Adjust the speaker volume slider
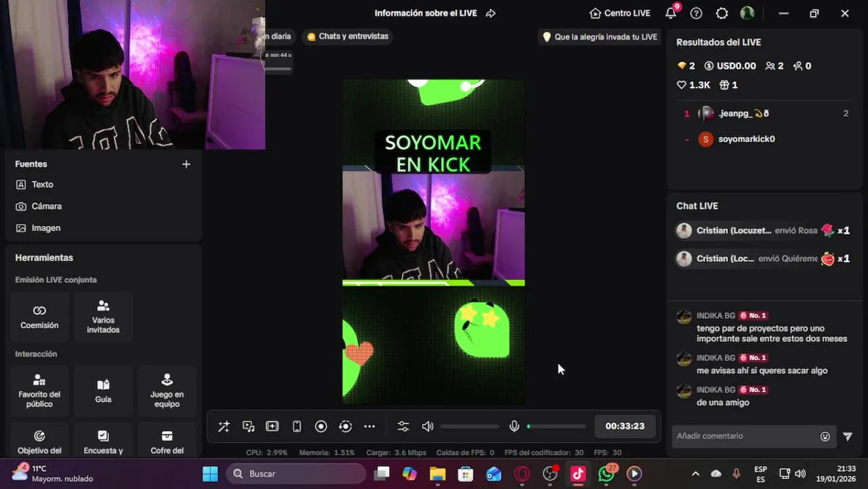The height and width of the screenshot is (489, 868). click(469, 427)
